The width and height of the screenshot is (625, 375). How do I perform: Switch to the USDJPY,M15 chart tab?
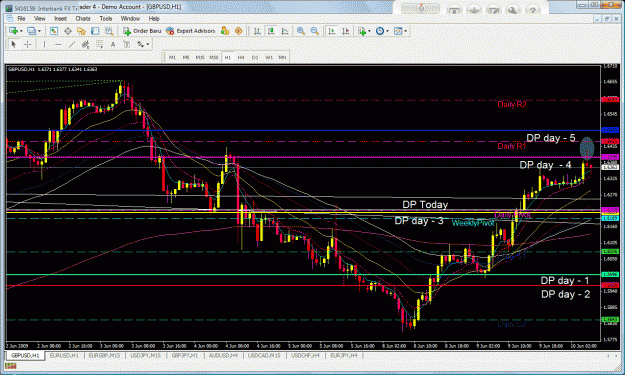[145, 355]
